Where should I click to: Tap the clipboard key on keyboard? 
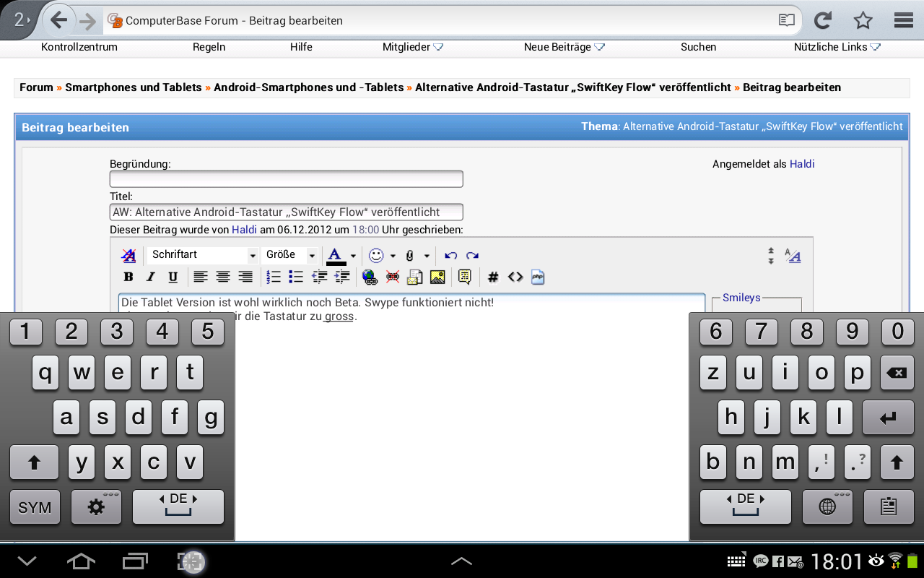889,507
